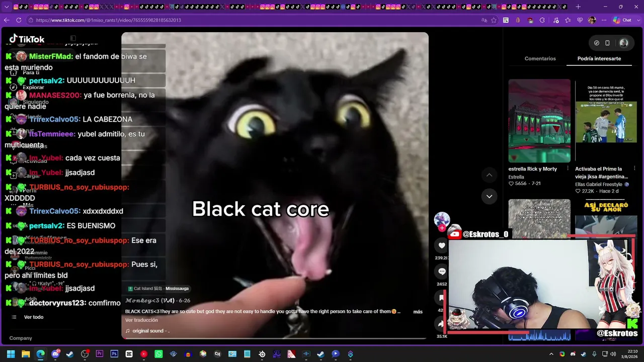Viewport: 644px width, 362px height.
Task: Open Elías Gabriel Freestyle channel link
Action: pos(602,185)
